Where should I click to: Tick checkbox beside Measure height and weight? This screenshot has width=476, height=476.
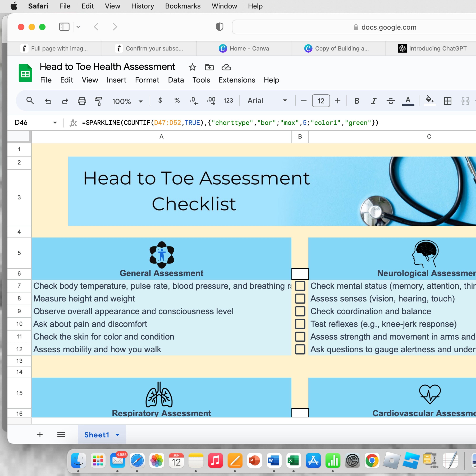(300, 298)
